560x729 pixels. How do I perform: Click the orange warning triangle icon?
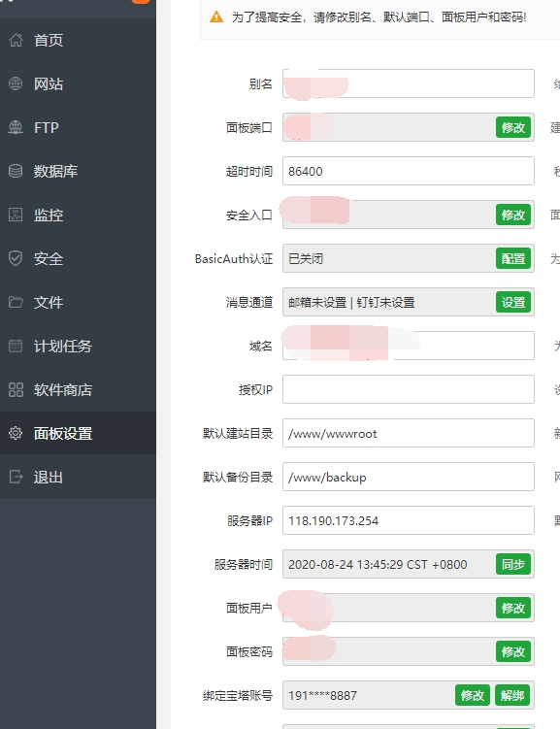point(216,17)
